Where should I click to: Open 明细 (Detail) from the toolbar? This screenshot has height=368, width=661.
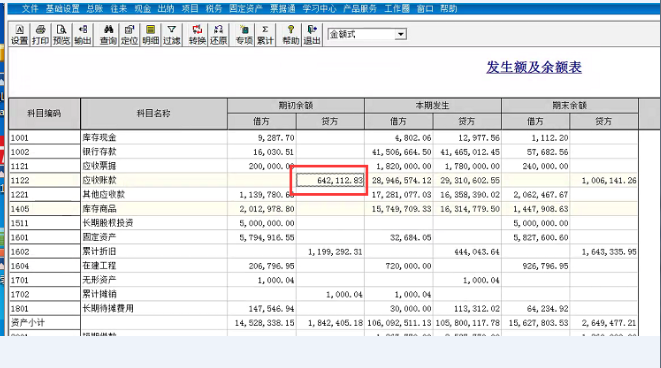click(150, 35)
